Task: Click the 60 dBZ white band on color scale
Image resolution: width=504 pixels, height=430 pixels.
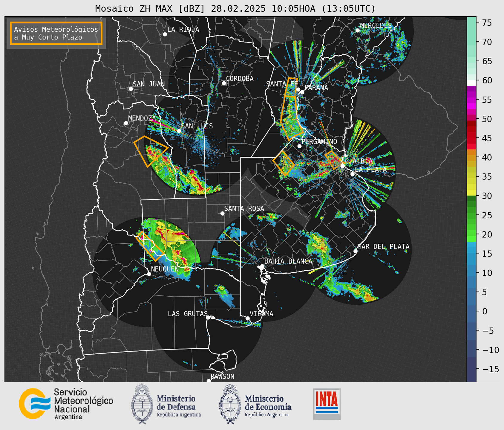Action: pos(471,83)
